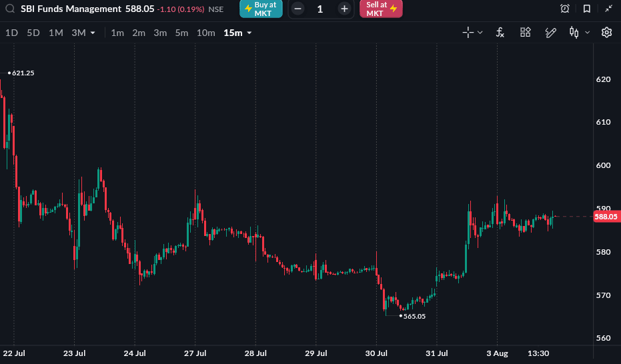The image size is (621, 364).
Task: Click the 30 Jul date label
Action: point(376,353)
